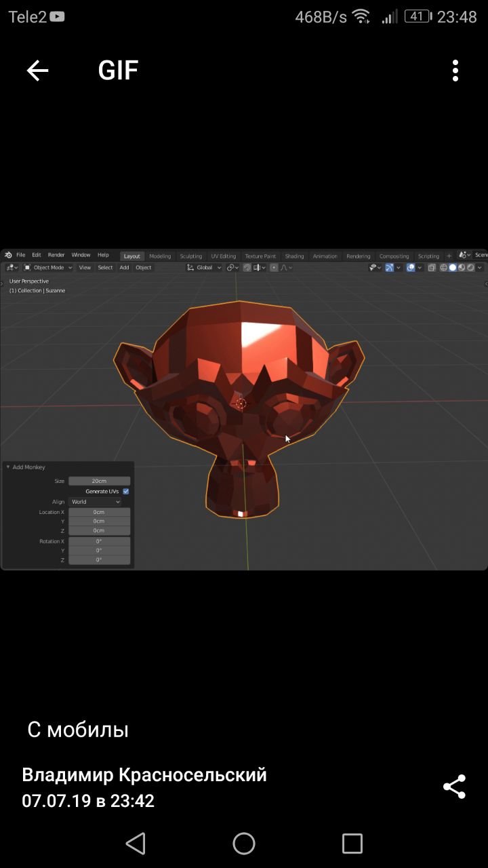
Task: Open the viewport Add menu
Action: pyautogui.click(x=124, y=268)
